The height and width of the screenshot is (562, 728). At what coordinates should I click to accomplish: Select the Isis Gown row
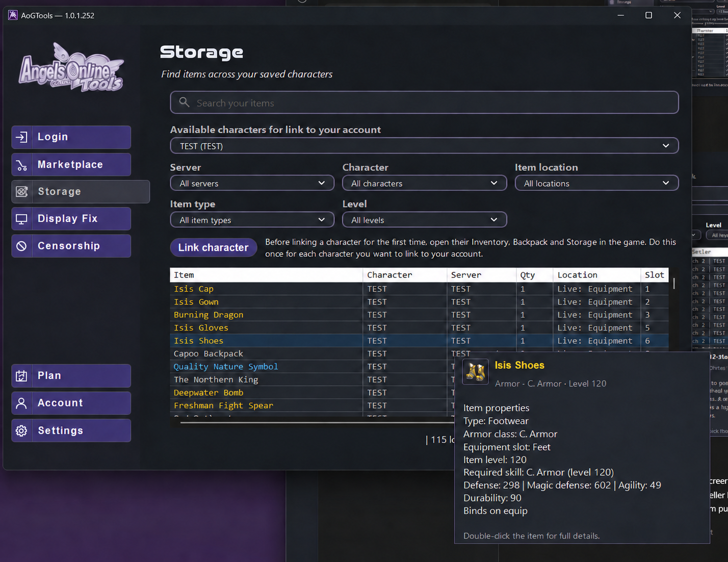419,302
